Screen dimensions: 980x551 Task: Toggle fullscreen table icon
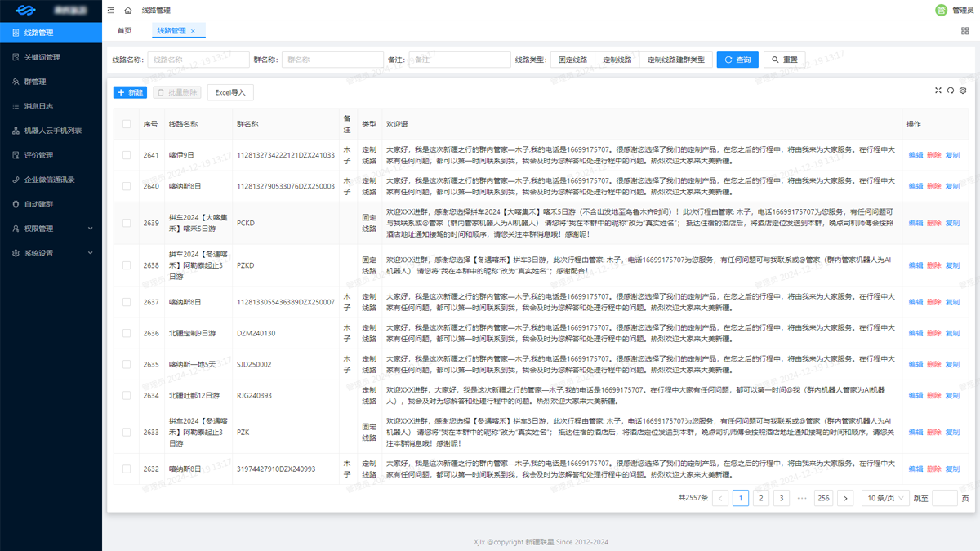point(938,91)
